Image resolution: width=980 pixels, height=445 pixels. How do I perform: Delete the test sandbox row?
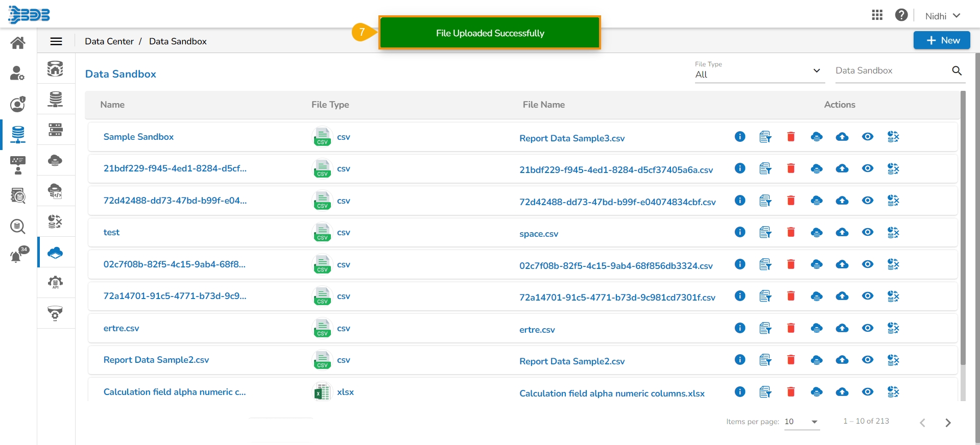coord(791,233)
